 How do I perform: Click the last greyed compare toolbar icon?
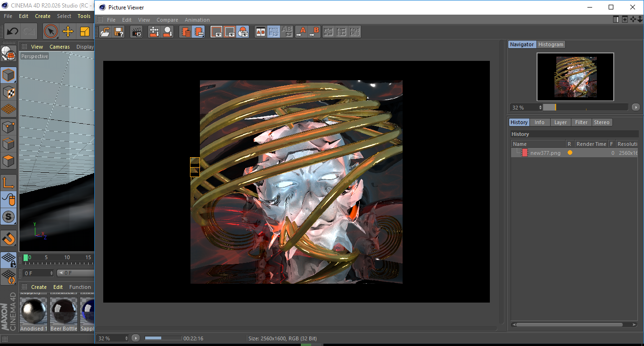(x=355, y=32)
